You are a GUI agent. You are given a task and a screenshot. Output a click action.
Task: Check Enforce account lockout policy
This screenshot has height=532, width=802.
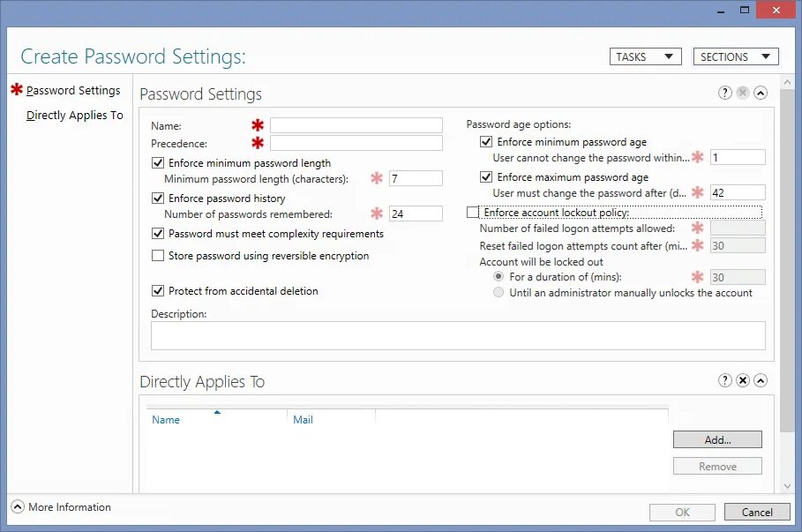(x=473, y=212)
